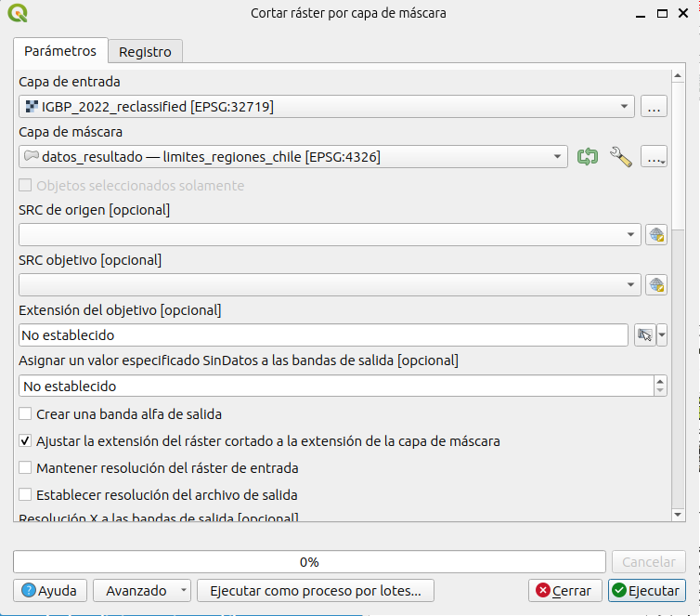Switch to the Registro tab
The width and height of the screenshot is (700, 616).
point(145,52)
